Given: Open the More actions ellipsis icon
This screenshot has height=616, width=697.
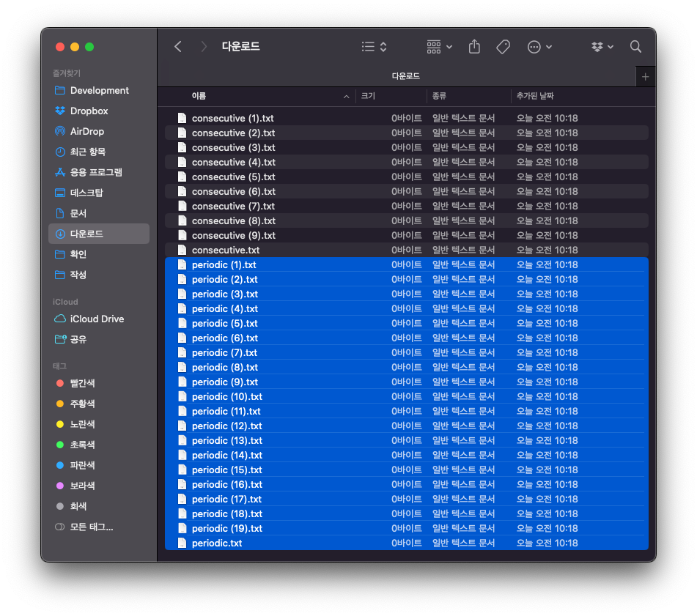Looking at the screenshot, I should [534, 46].
